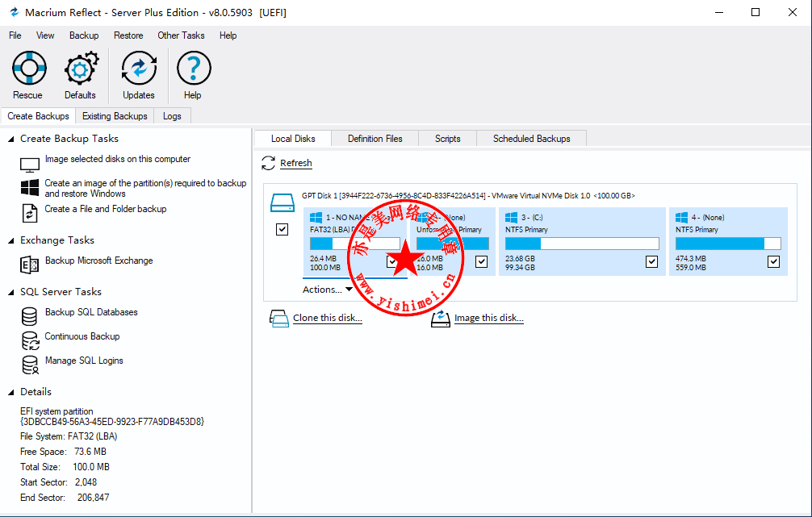Uncheck partition 4 NTFS 559.0 MB checkbox

(x=773, y=262)
